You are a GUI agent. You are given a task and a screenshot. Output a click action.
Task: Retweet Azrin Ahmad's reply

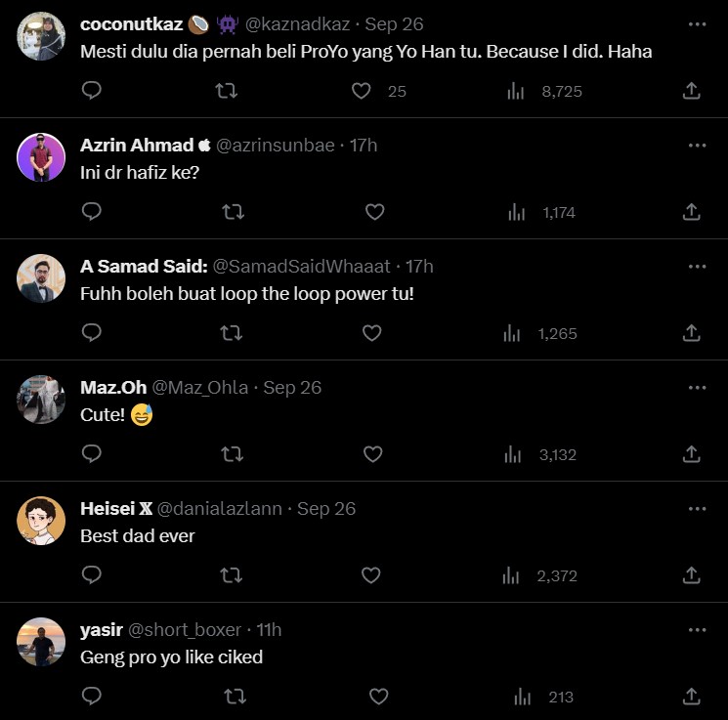[x=232, y=212]
